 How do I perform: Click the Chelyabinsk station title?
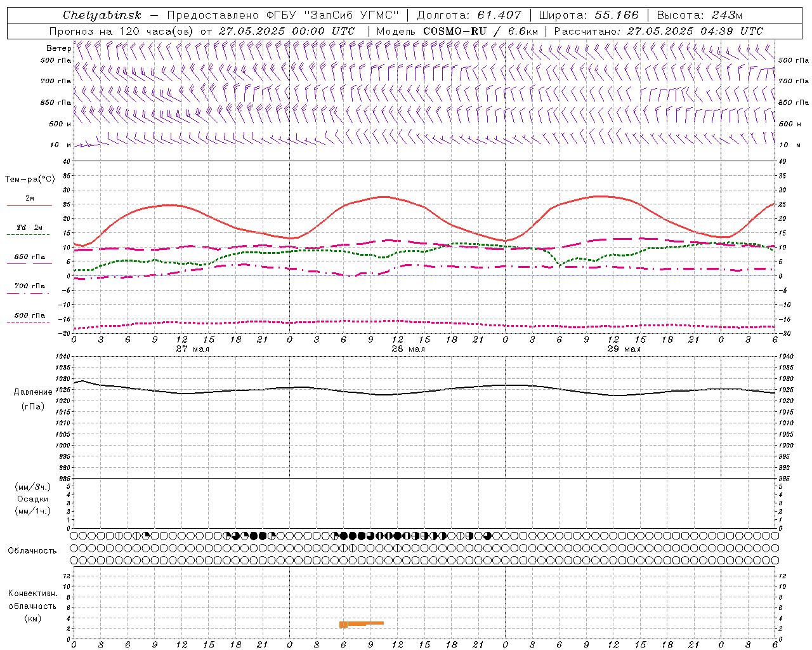coord(102,15)
